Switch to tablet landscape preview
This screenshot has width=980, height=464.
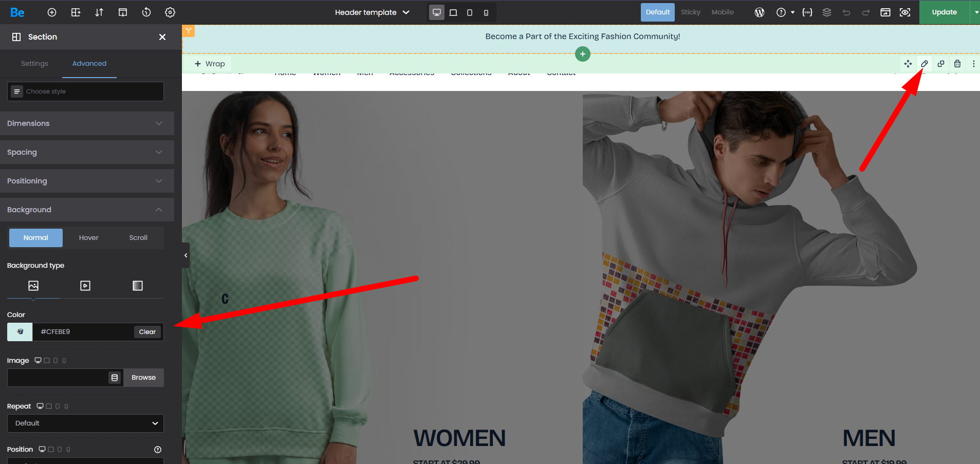tap(453, 12)
